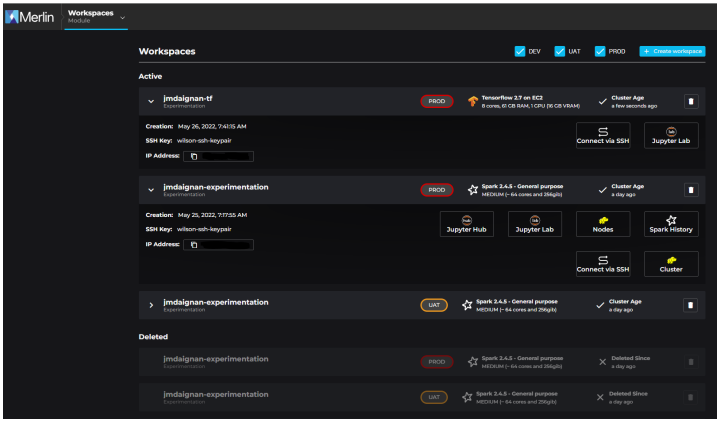Delete the UAT jmdaignan-experimentation workspace

coord(690,304)
